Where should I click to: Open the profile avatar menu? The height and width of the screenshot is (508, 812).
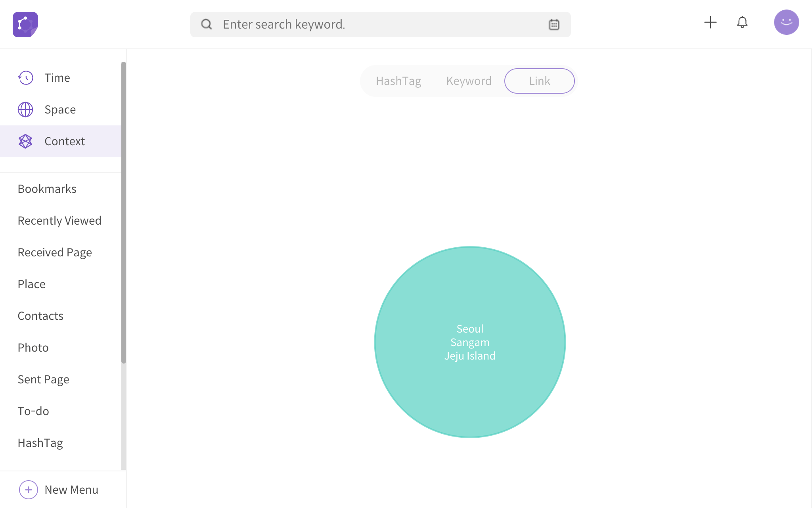pyautogui.click(x=786, y=23)
